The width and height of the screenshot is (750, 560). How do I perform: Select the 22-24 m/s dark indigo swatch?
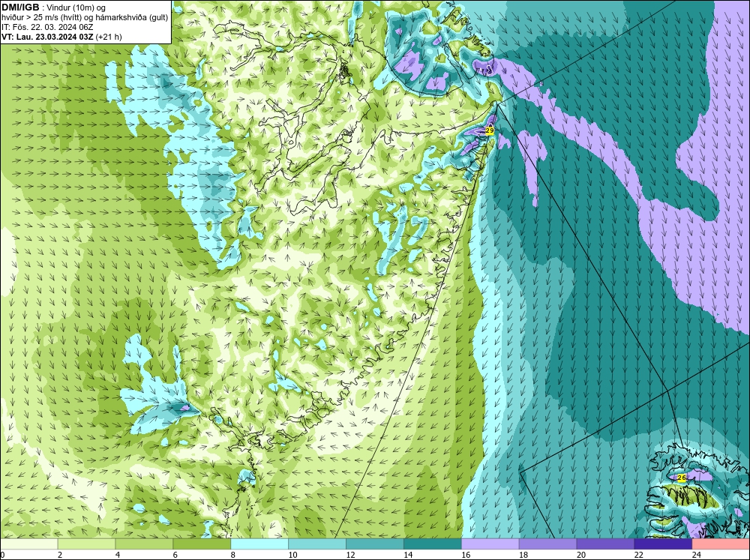click(x=663, y=544)
